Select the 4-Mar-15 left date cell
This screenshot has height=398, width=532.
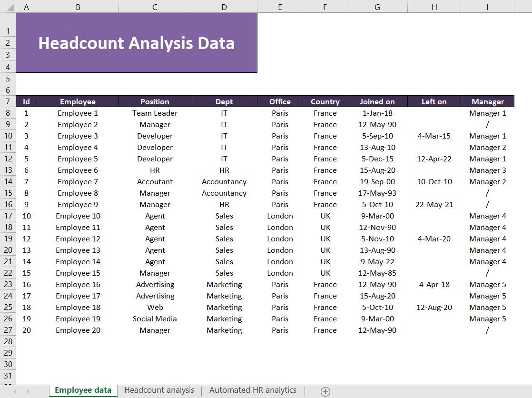pyautogui.click(x=434, y=136)
